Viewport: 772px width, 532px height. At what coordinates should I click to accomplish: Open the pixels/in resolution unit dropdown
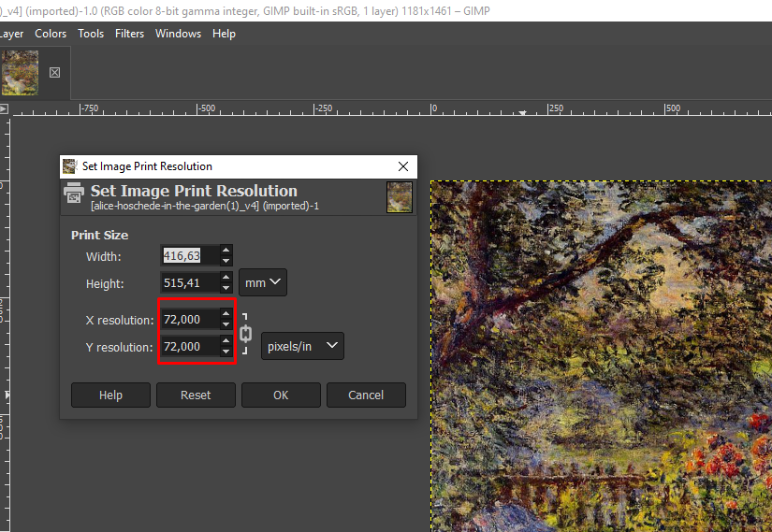tap(302, 346)
